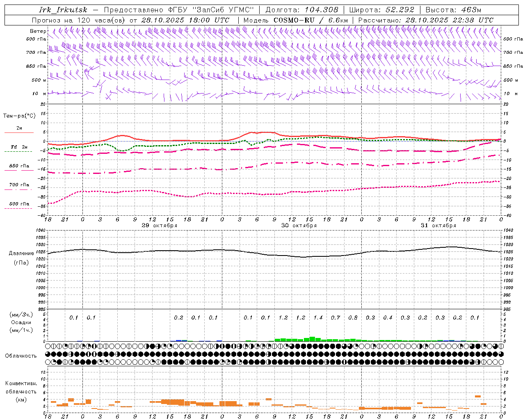Click the Irk_Irkutsk station title

63,10
